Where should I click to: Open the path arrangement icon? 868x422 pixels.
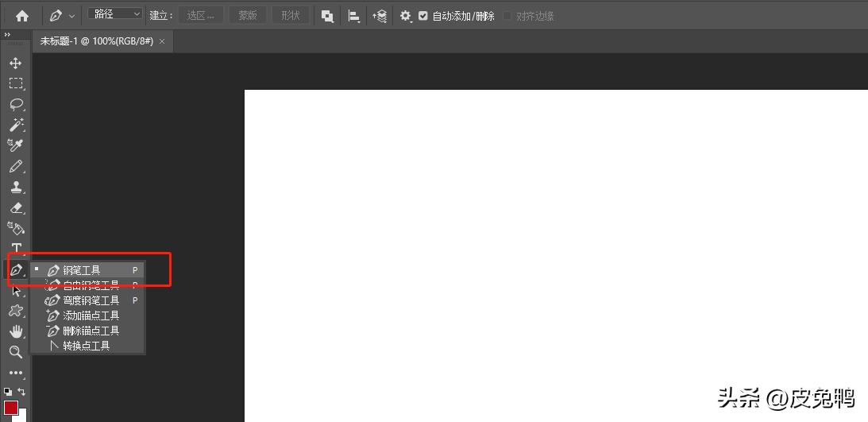coord(380,17)
